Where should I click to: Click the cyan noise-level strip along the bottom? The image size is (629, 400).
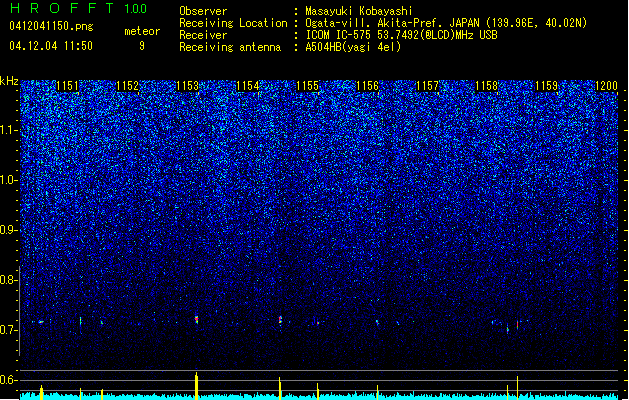[x=319, y=396]
